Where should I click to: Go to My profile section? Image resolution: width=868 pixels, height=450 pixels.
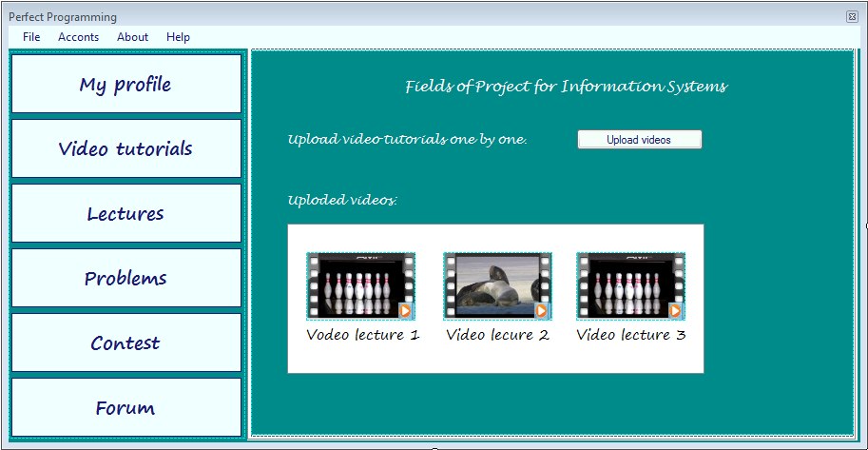coord(126,84)
